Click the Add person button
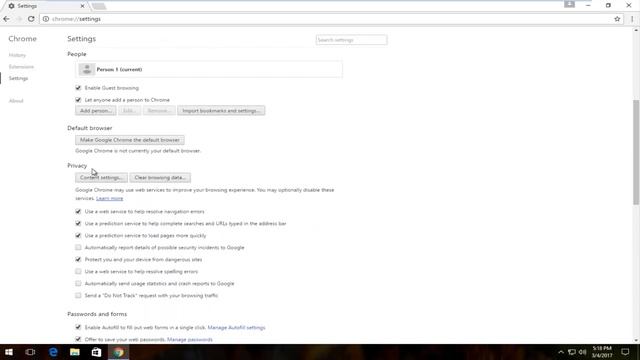 coord(96,111)
